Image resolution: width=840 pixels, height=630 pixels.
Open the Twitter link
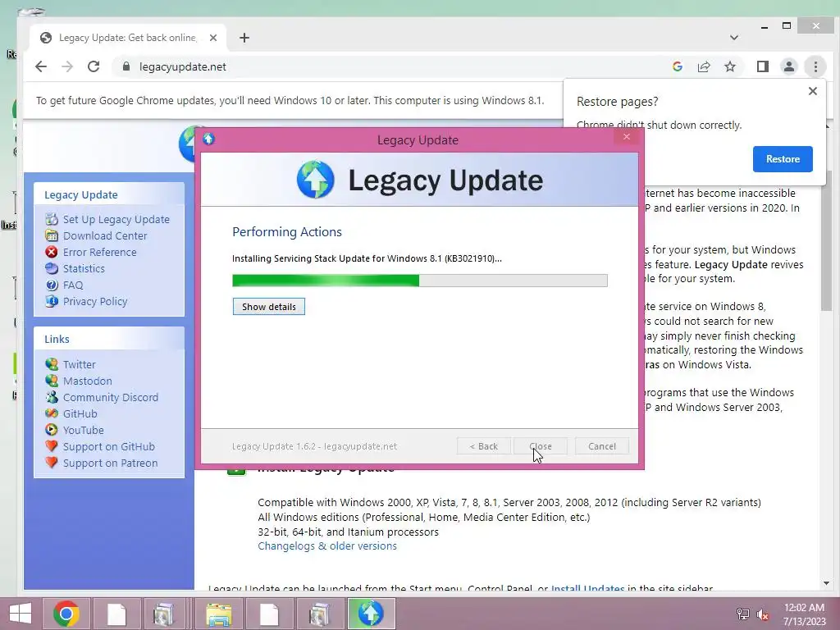click(80, 364)
